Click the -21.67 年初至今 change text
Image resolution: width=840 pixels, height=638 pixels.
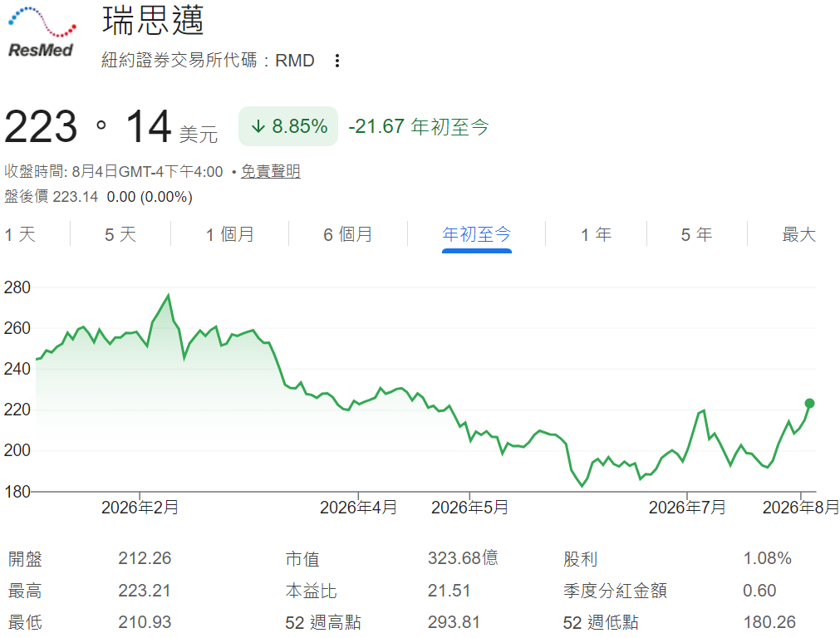[x=419, y=127]
